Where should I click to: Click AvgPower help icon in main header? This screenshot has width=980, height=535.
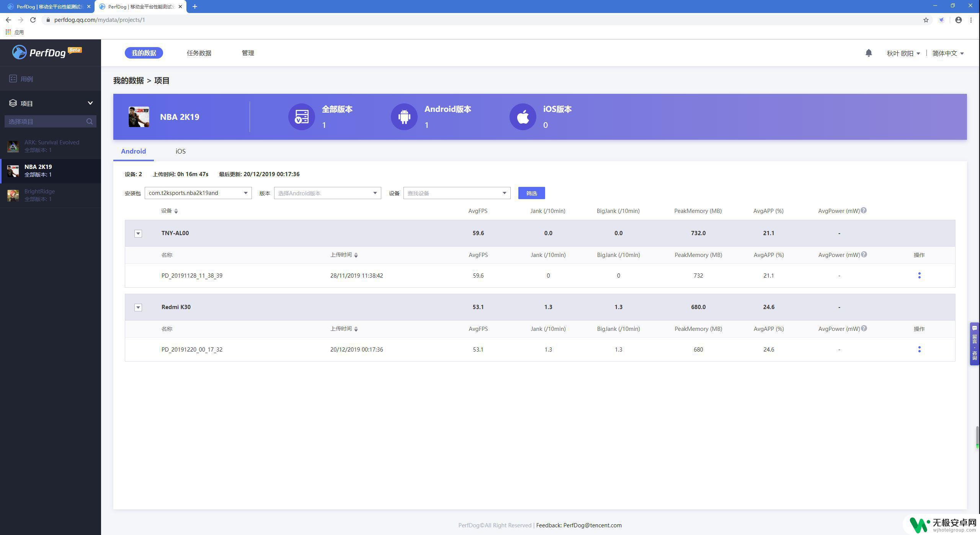point(864,210)
